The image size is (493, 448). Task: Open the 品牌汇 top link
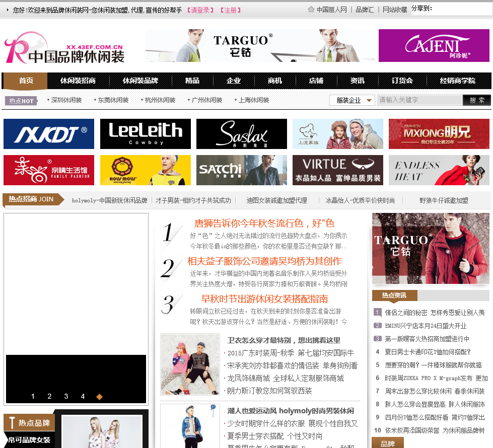click(x=365, y=10)
